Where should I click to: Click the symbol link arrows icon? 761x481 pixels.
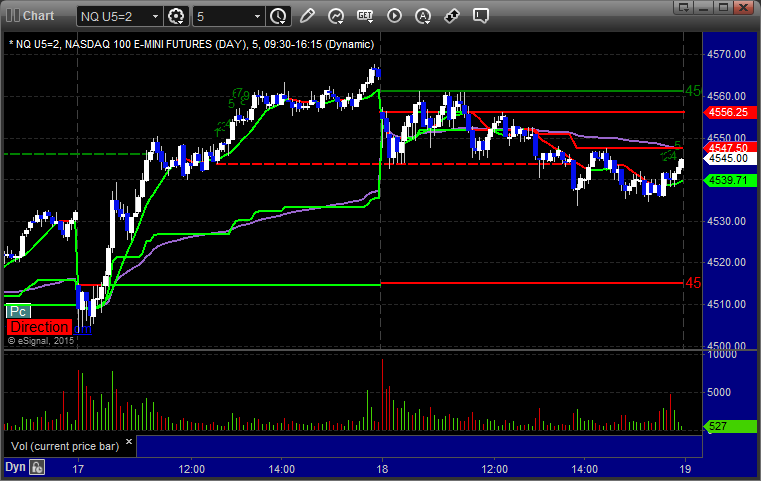[452, 16]
